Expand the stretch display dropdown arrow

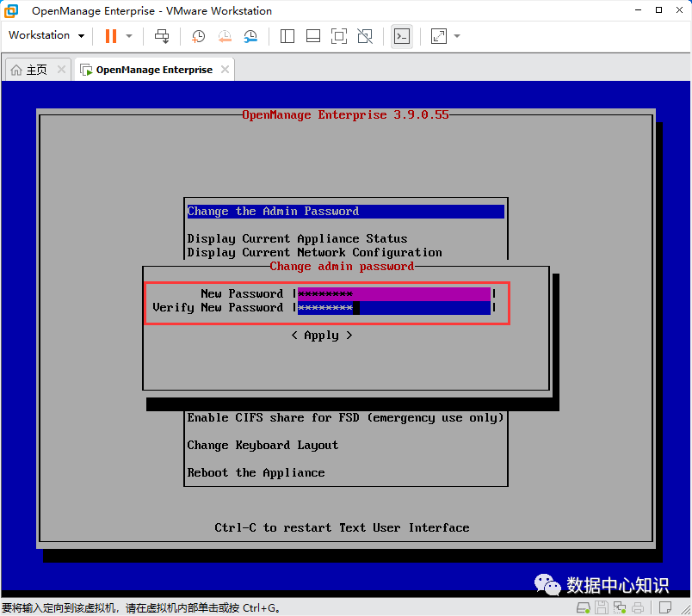[x=457, y=36]
